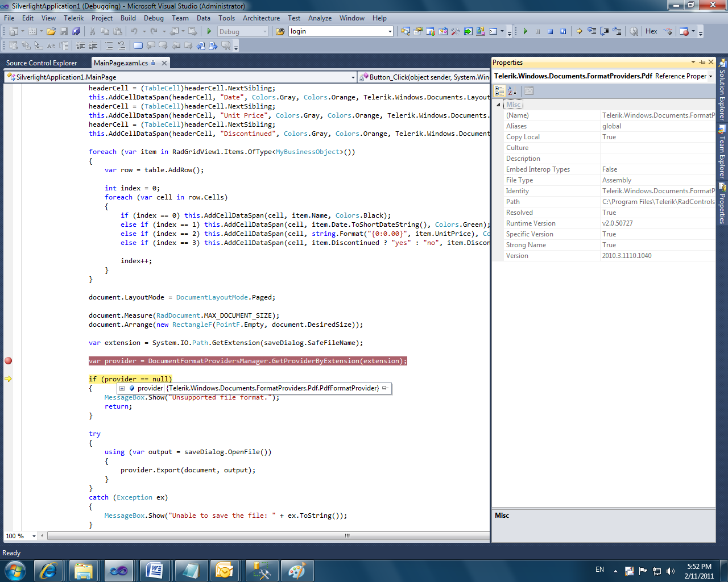Switch to the Source Control Explorer tab

[x=42, y=63]
